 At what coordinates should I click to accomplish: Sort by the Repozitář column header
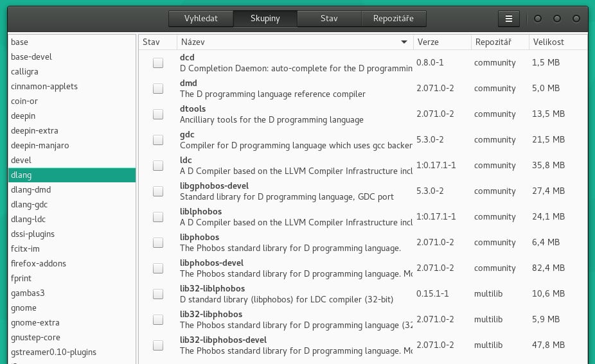pos(500,42)
